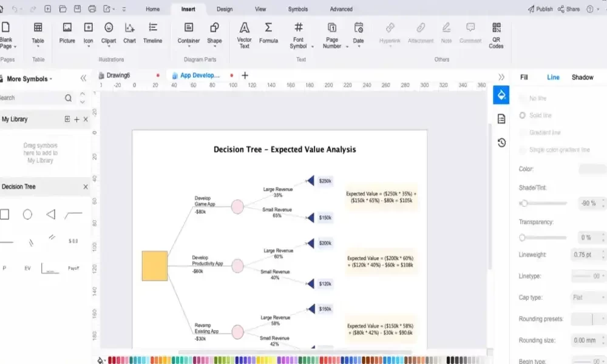The width and height of the screenshot is (607, 364).
Task: Pick the black swatch in bottom color palette
Action: click(449, 360)
